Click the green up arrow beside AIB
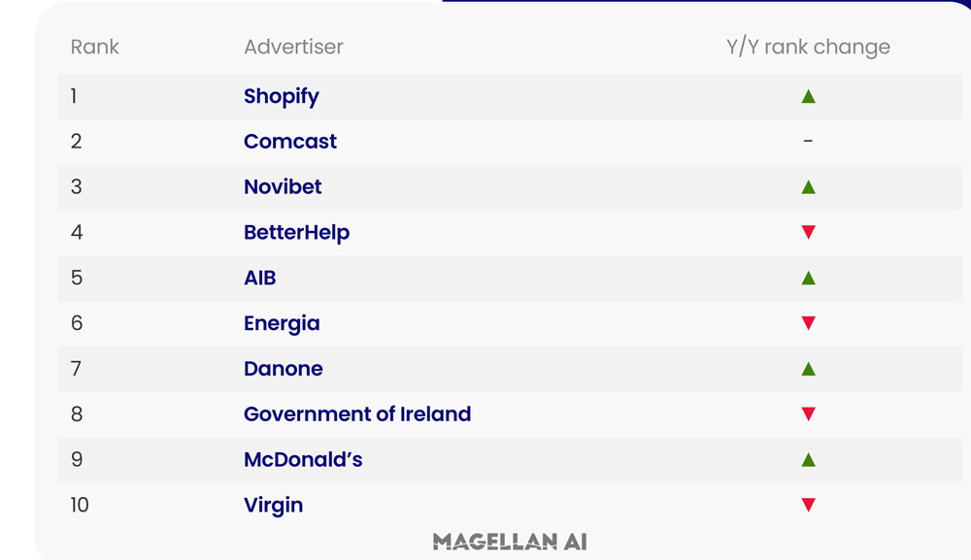The image size is (971, 560). pos(808,278)
